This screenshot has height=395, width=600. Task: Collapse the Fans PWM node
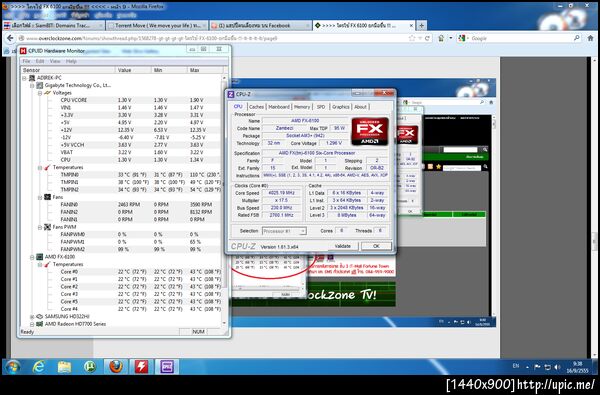pyautogui.click(x=40, y=227)
